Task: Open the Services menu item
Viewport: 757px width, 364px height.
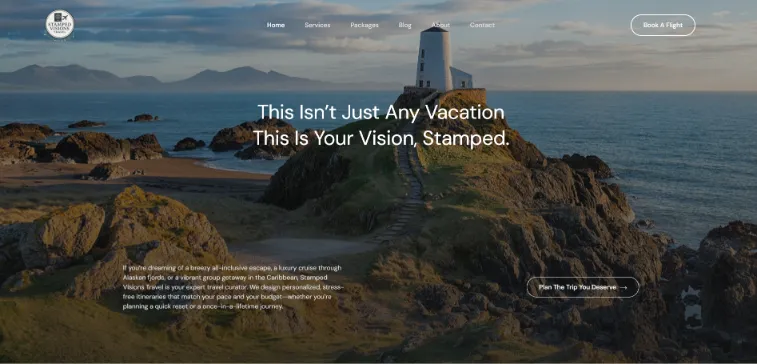Action: (317, 25)
